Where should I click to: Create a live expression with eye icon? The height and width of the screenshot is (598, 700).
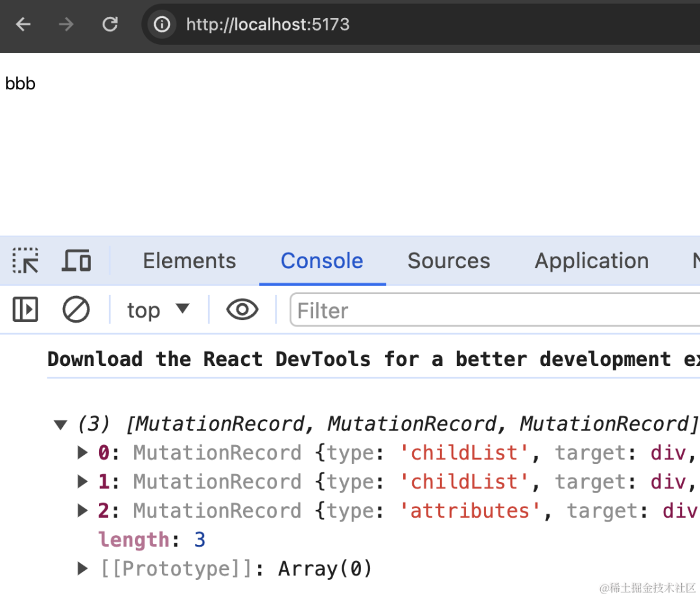coord(242,309)
